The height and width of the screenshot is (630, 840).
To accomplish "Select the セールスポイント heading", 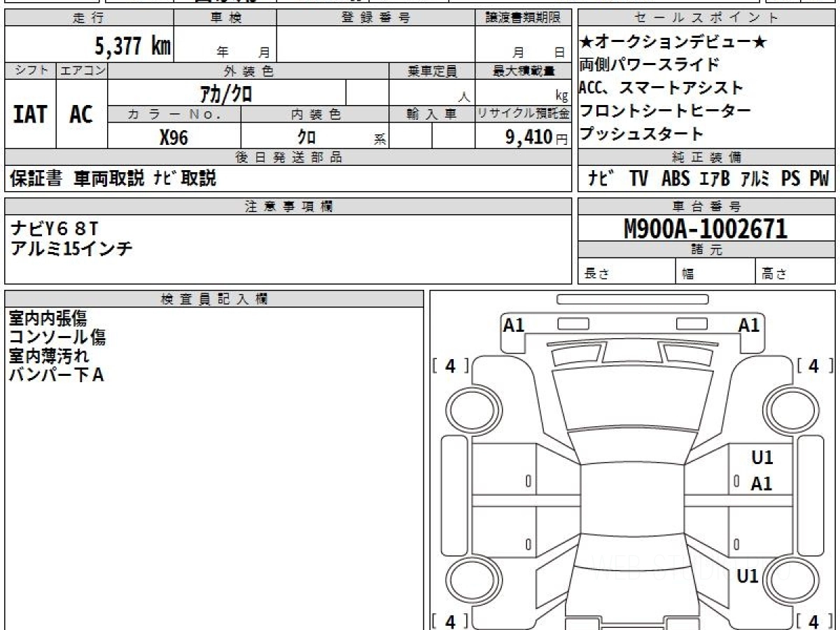I will click(x=706, y=18).
